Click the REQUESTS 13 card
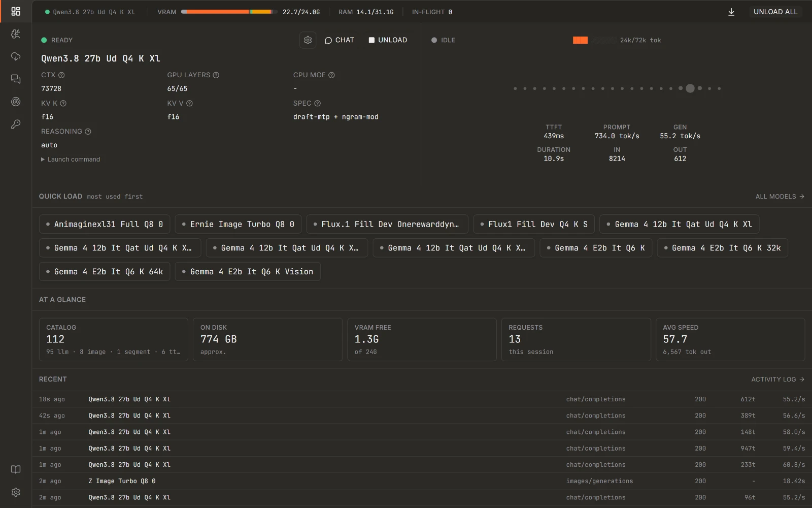The image size is (812, 508). [576, 339]
